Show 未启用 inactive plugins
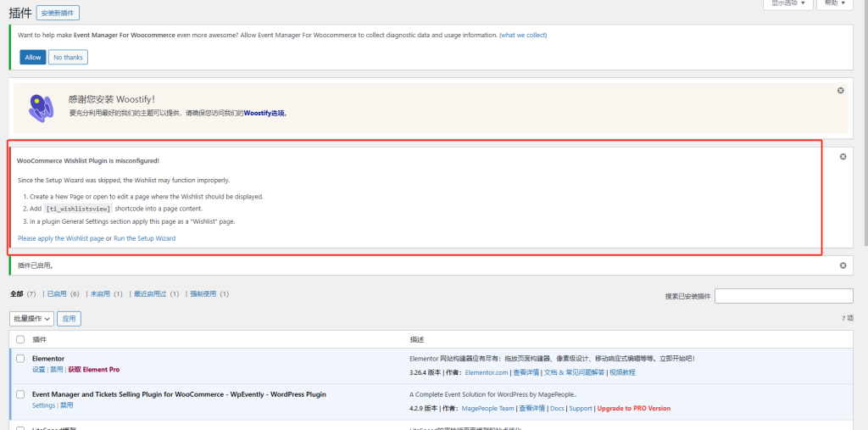This screenshot has width=868, height=430. [106, 293]
